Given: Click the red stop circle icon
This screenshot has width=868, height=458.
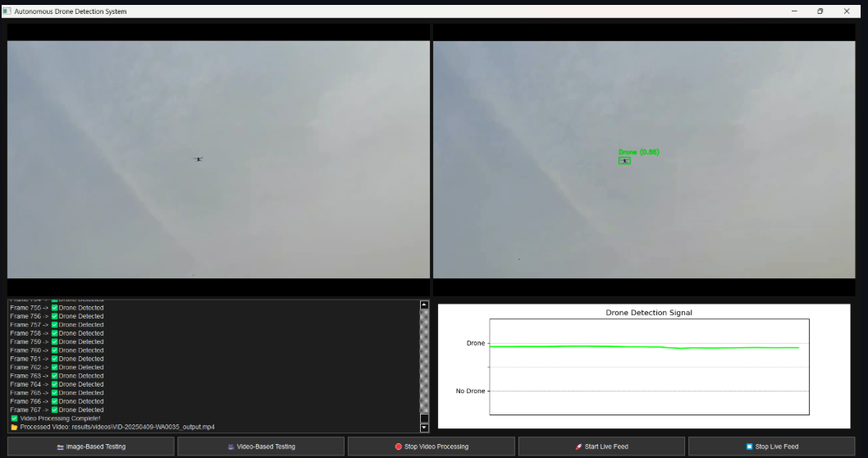Looking at the screenshot, I should [x=398, y=447].
